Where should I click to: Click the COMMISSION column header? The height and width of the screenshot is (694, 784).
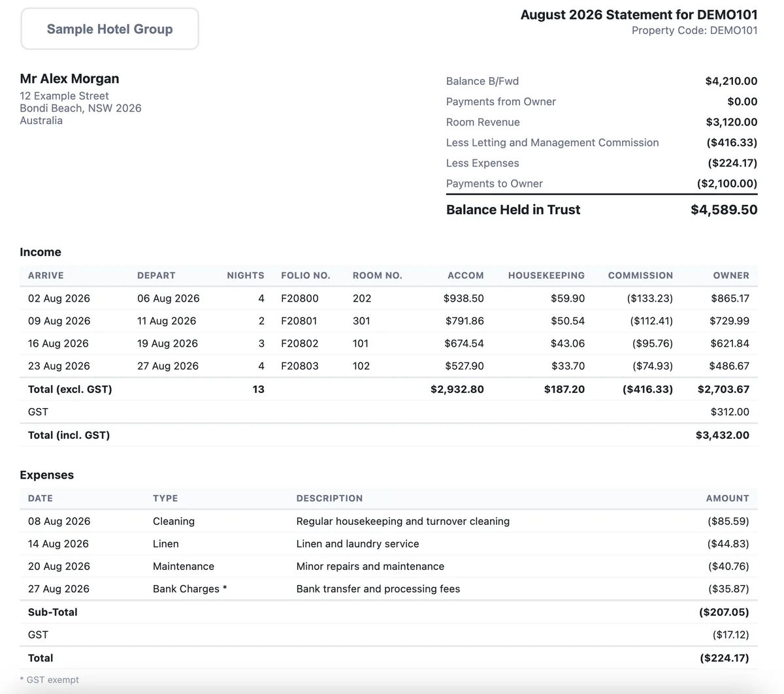[x=640, y=276]
